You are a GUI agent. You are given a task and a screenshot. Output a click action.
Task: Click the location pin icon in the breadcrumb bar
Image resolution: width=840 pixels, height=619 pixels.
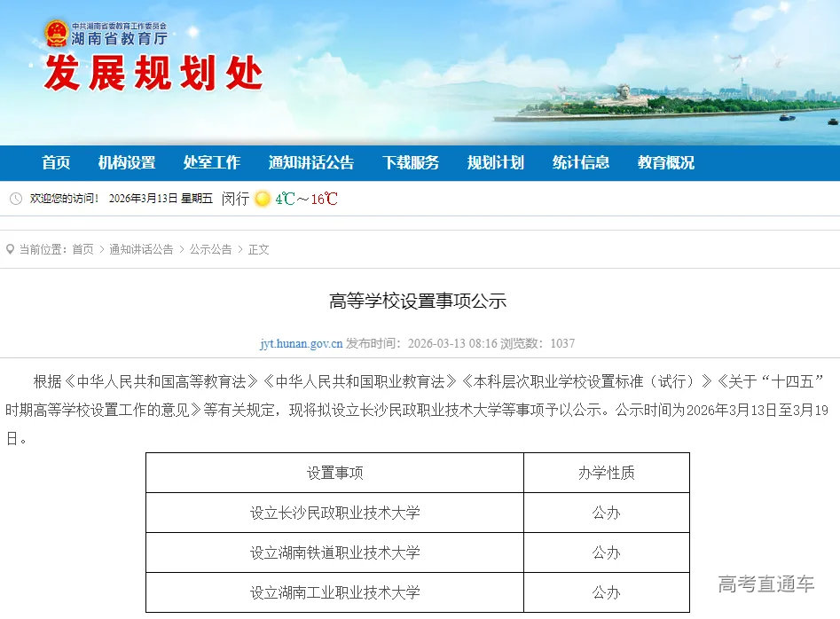9,249
